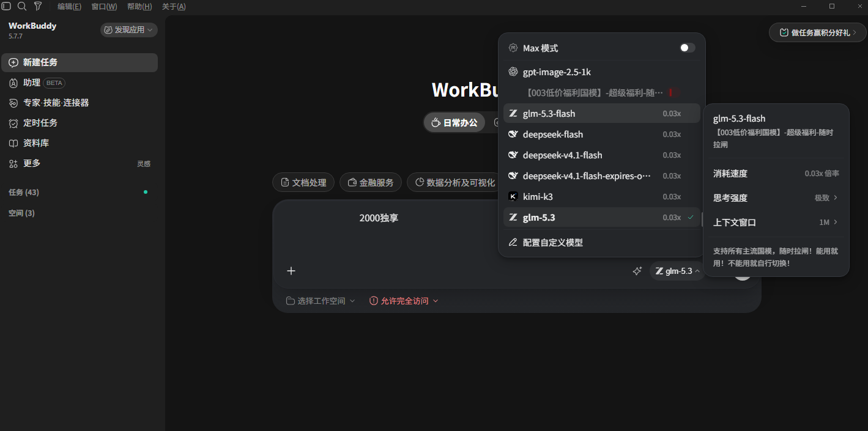Click the funnel filter icon
Screen dimensions: 868x431
[38, 6]
